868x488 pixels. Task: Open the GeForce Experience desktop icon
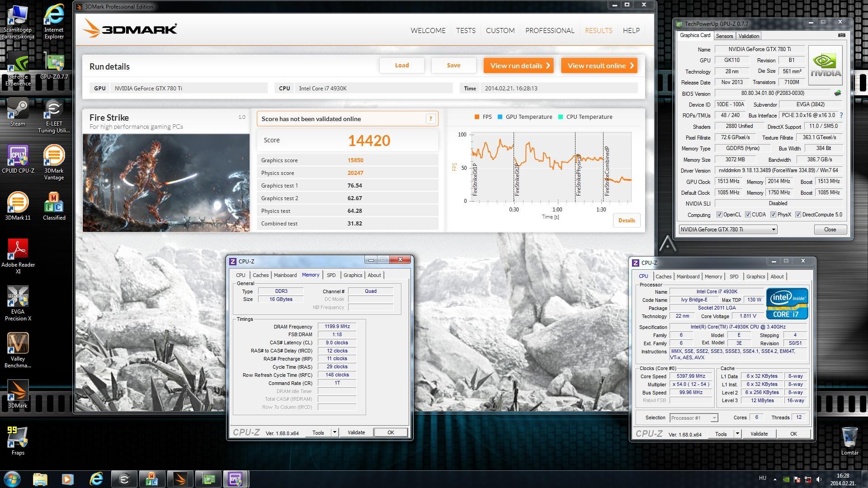[18, 68]
